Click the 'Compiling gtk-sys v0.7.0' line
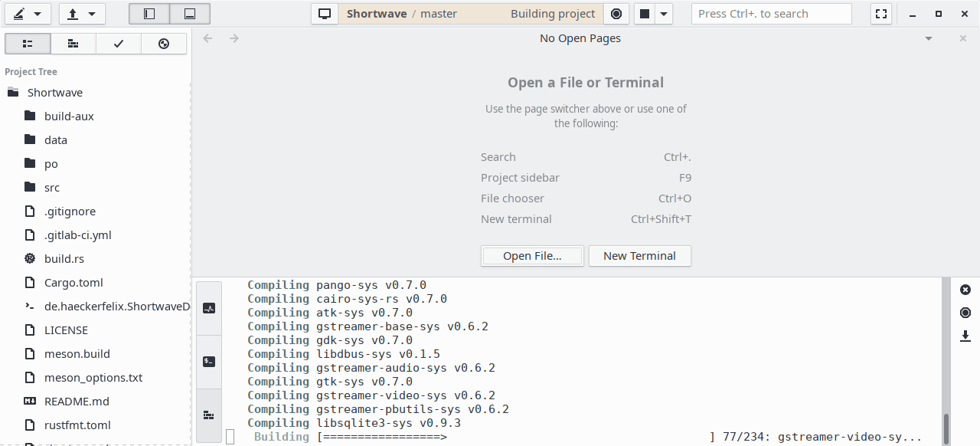The image size is (980, 446). 330,382
